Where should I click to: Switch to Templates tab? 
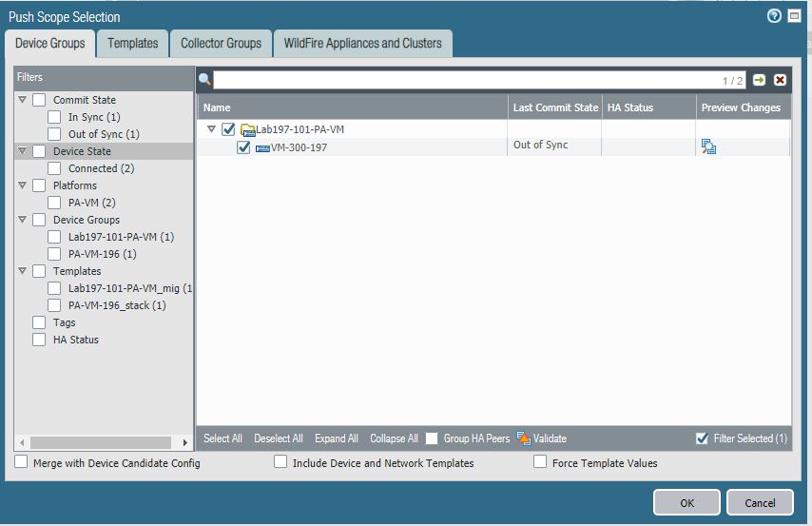click(x=133, y=43)
